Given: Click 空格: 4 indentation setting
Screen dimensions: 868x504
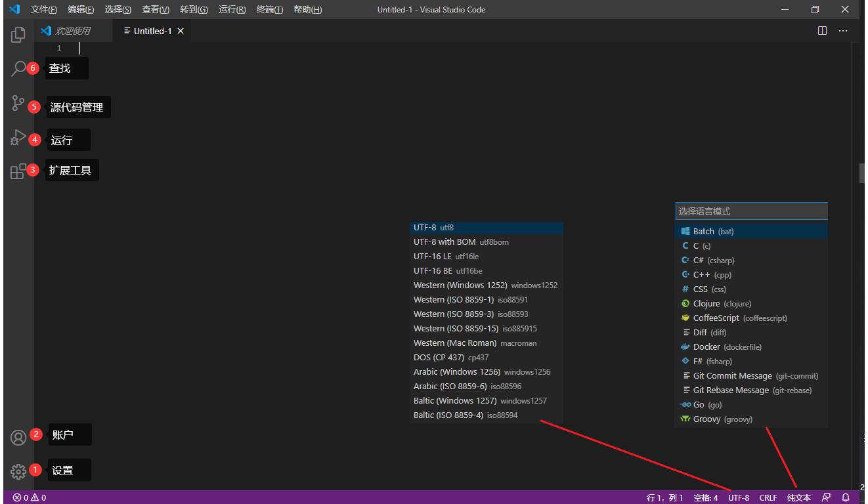Looking at the screenshot, I should point(706,497).
